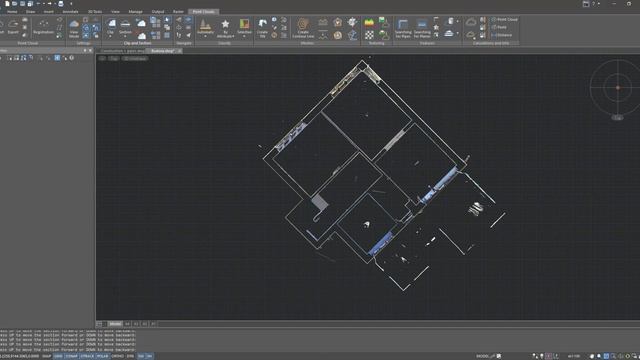
Task: Click the colorful texturing icon in Texturing group
Action: click(x=369, y=22)
